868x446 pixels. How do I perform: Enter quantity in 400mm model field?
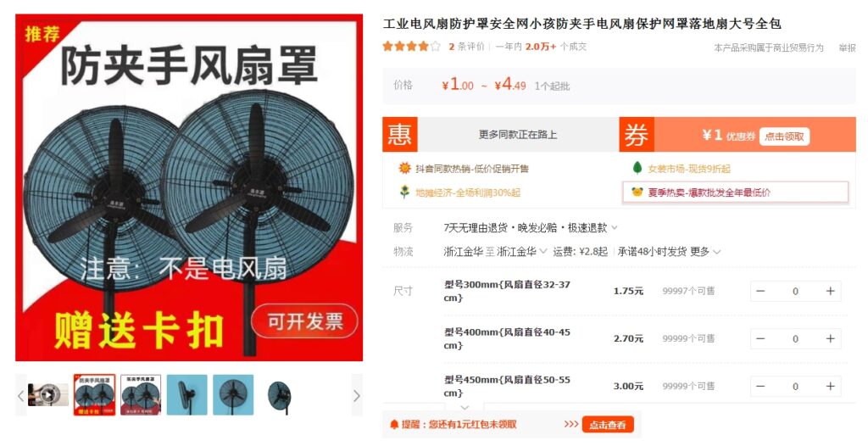click(x=795, y=339)
